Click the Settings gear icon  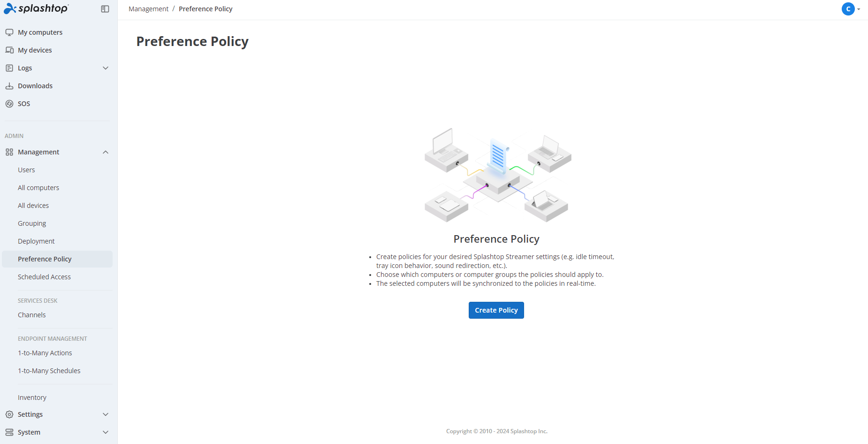tap(9, 414)
